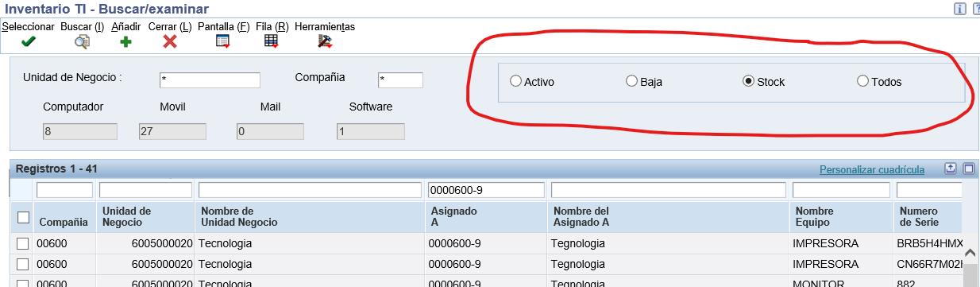Select the Todos radio button
Image resolution: width=980 pixels, height=287 pixels.
click(x=863, y=81)
